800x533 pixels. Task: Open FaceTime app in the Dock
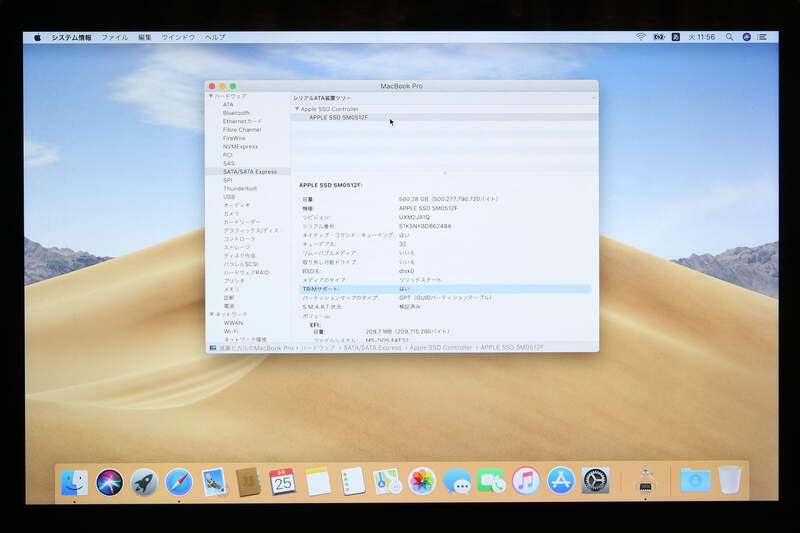(x=491, y=481)
